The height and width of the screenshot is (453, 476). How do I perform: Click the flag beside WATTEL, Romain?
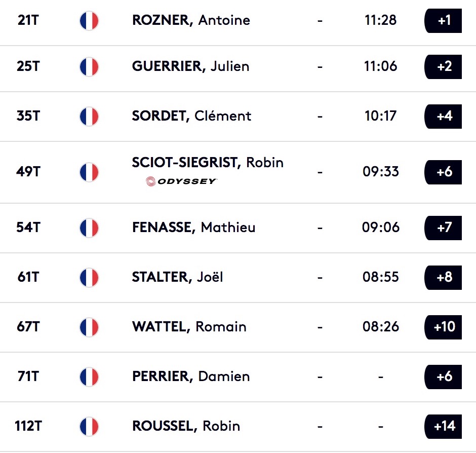[x=89, y=327]
